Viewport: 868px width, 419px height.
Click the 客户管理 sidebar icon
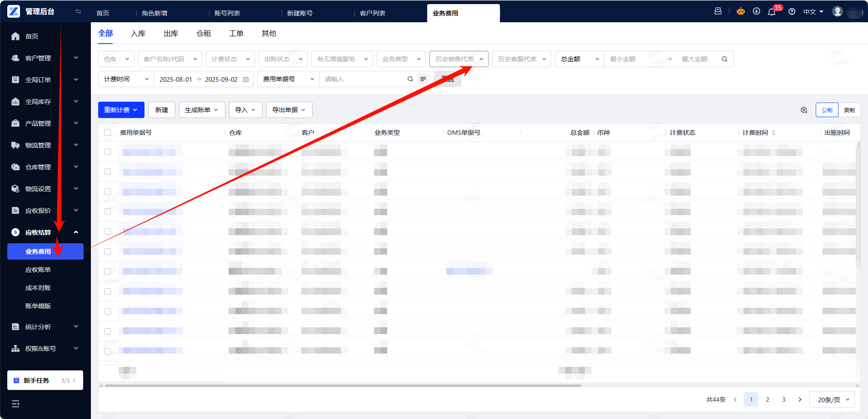(x=15, y=58)
